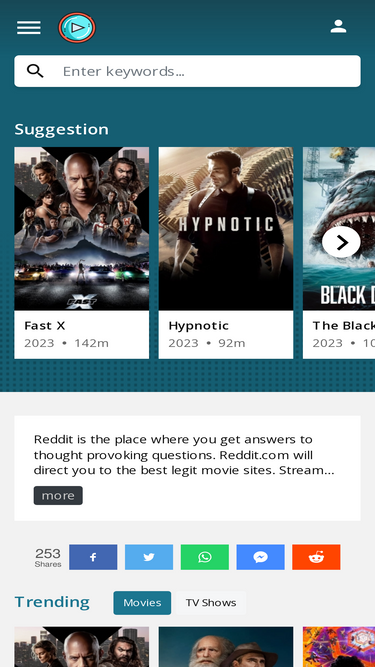
Task: Focus the Enter keywords search field
Action: 188,71
